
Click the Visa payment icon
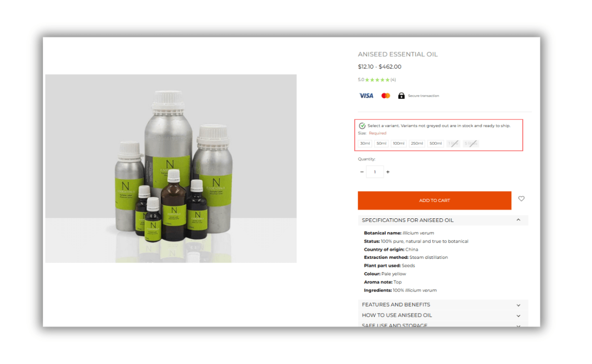coord(366,96)
